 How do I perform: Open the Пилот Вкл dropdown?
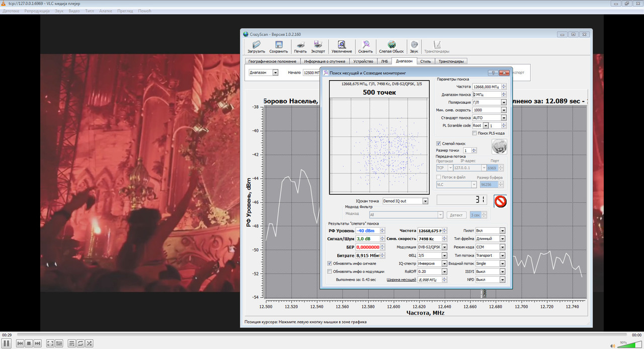click(502, 231)
